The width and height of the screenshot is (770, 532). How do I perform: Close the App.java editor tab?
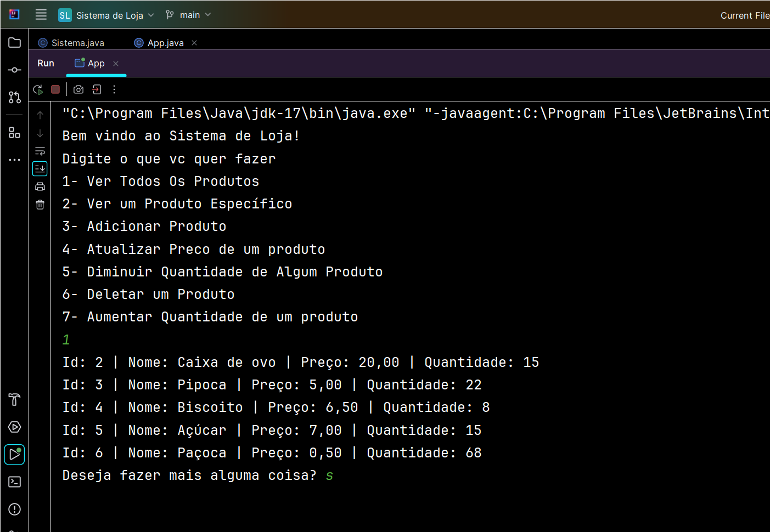point(194,43)
